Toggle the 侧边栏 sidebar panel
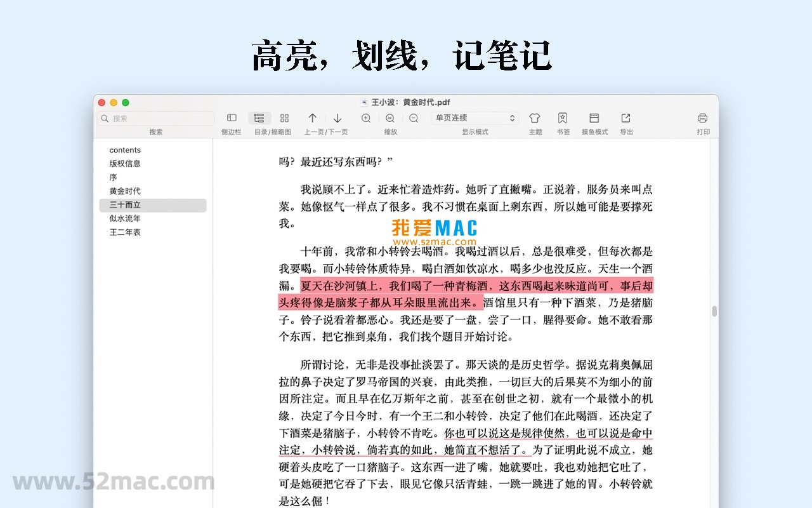The image size is (812, 508). [x=231, y=117]
